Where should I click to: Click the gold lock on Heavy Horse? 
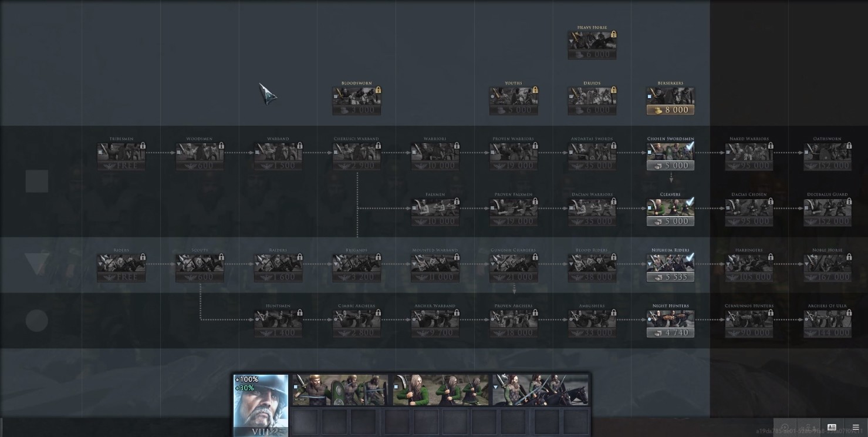tap(613, 35)
